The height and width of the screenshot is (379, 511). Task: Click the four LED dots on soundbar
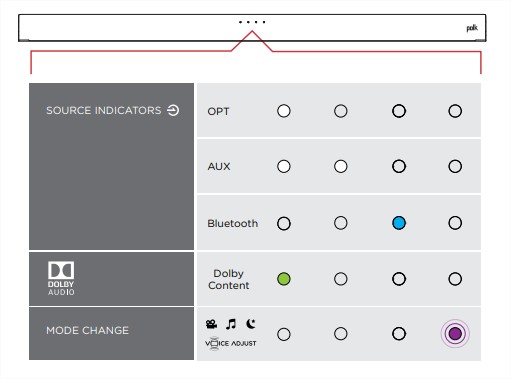pyautogui.click(x=252, y=22)
